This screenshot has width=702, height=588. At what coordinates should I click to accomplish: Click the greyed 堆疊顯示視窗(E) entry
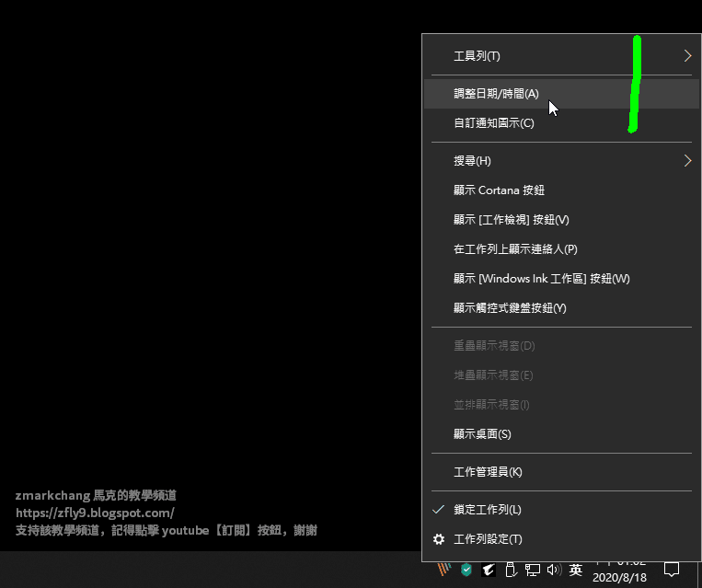(x=561, y=375)
